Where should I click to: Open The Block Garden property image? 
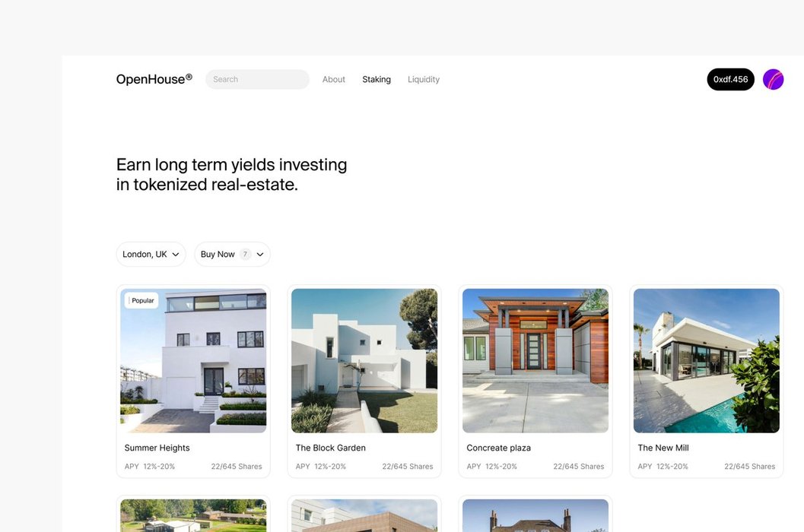(x=364, y=361)
